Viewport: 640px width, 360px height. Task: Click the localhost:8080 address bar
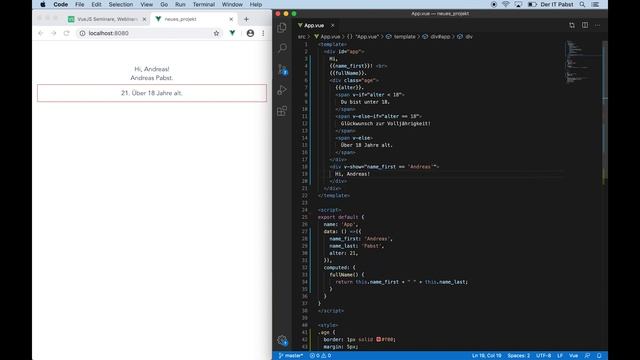149,33
